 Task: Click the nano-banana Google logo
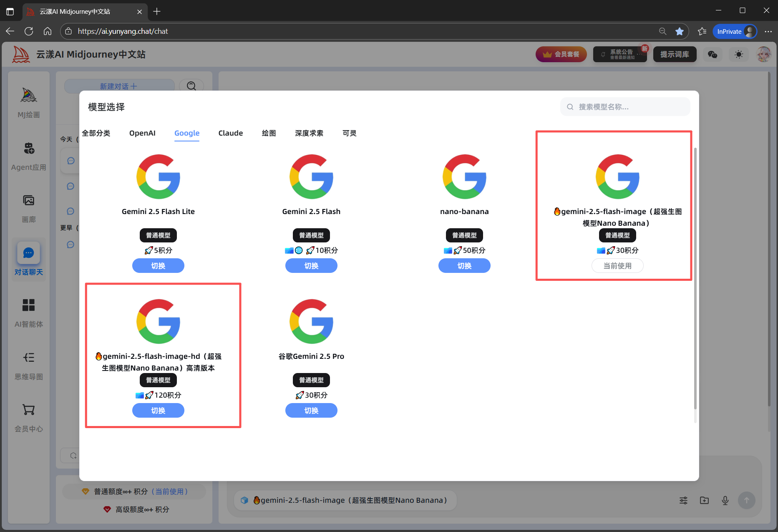tap(464, 176)
